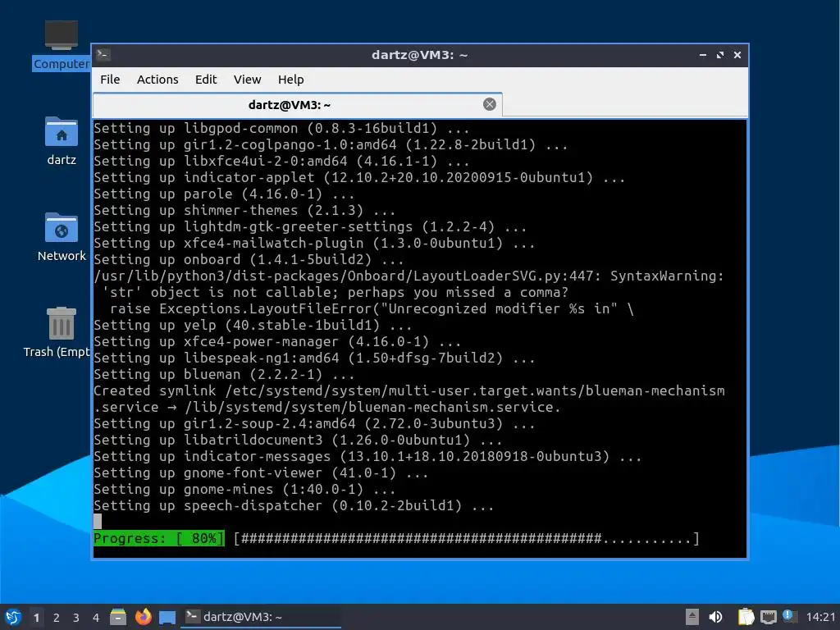Open the Actions menu
The height and width of the screenshot is (630, 840).
157,80
